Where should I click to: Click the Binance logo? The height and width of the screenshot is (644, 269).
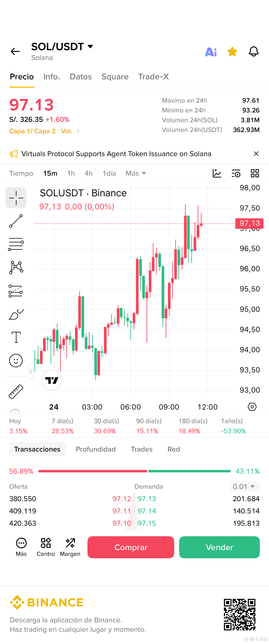tap(47, 602)
